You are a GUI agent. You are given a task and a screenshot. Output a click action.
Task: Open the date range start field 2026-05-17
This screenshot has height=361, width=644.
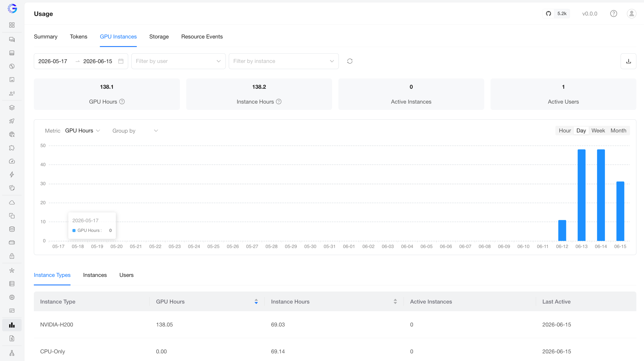pos(53,61)
